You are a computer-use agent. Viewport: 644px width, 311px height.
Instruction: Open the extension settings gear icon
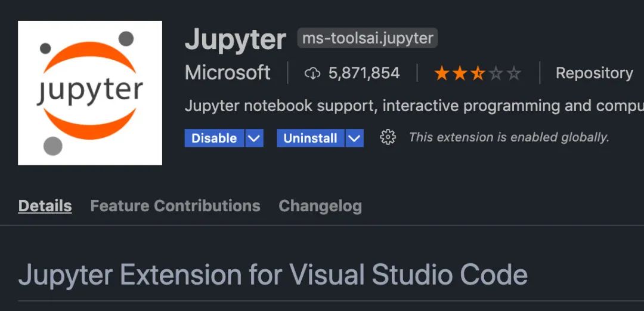(x=388, y=137)
